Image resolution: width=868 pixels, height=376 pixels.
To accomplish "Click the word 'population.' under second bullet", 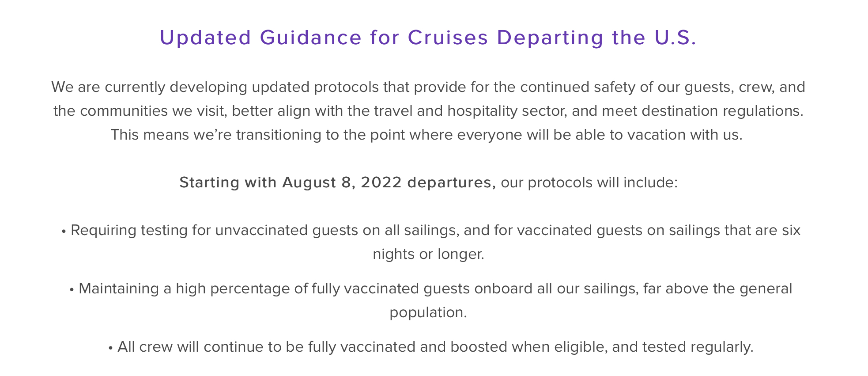I will click(x=428, y=313).
